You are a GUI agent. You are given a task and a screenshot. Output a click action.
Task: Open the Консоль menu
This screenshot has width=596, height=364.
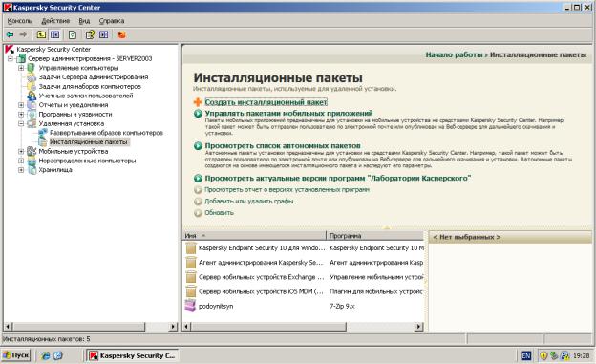pyautogui.click(x=20, y=21)
